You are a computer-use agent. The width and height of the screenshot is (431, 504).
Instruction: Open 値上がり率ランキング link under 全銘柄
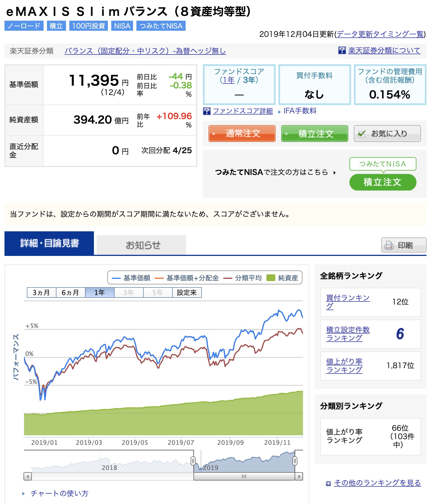(x=344, y=366)
